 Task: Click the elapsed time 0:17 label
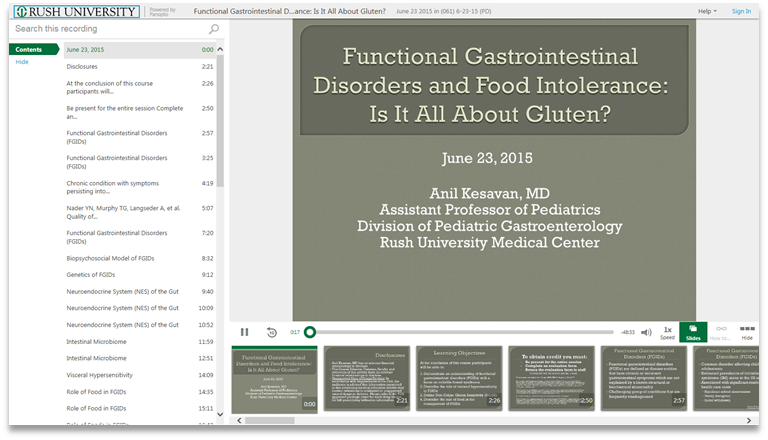[x=295, y=332]
